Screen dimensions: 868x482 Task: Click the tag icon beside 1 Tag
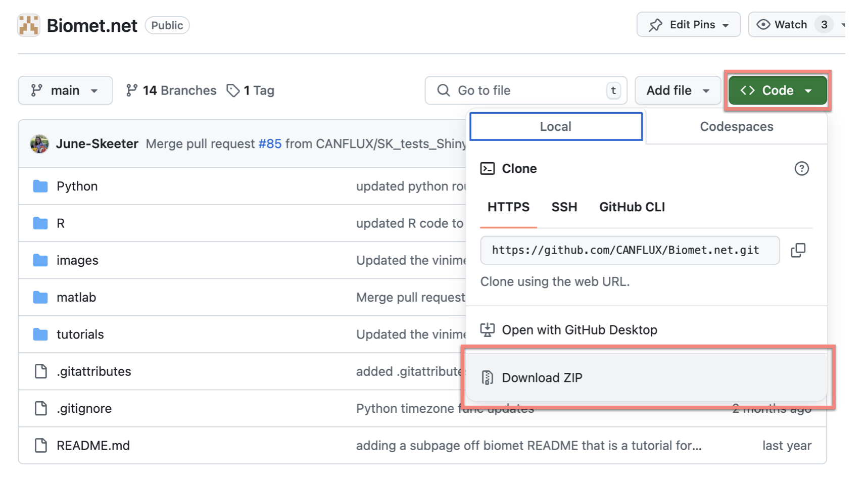point(233,90)
